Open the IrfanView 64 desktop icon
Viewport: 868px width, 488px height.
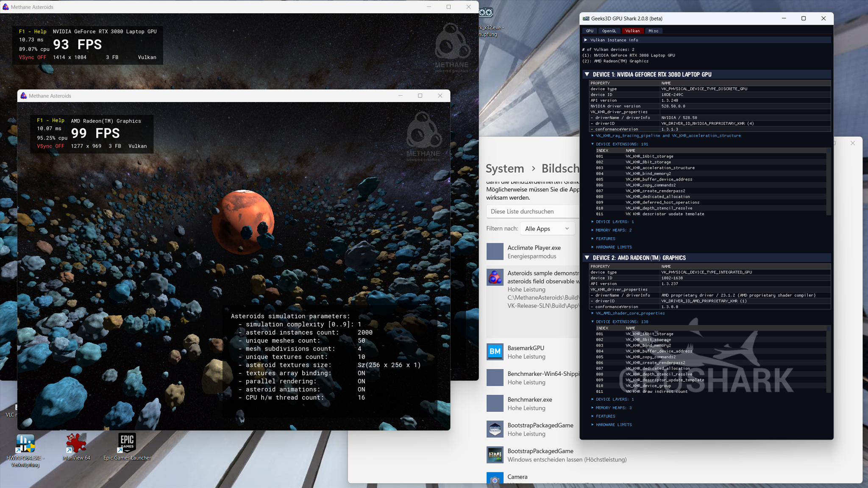pyautogui.click(x=76, y=443)
